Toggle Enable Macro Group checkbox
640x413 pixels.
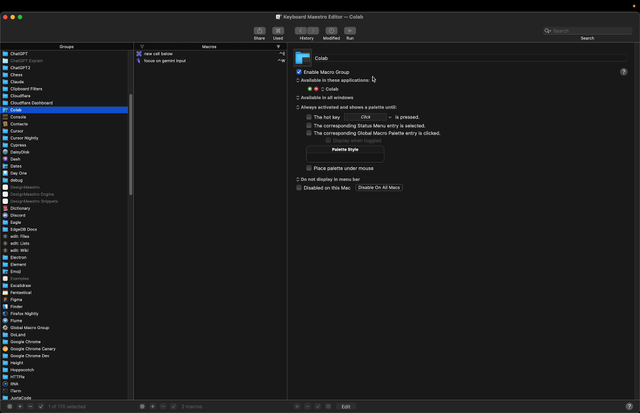pos(299,72)
